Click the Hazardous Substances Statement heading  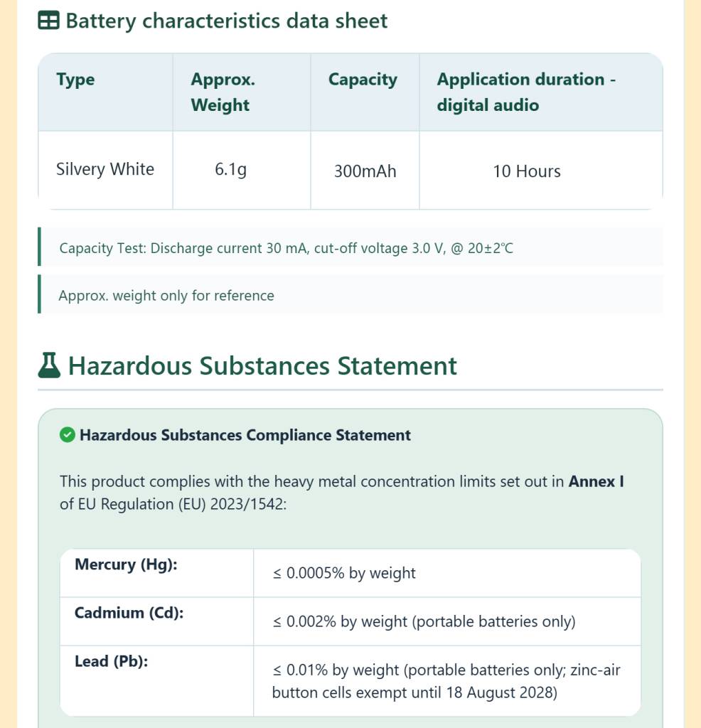pyautogui.click(x=262, y=366)
